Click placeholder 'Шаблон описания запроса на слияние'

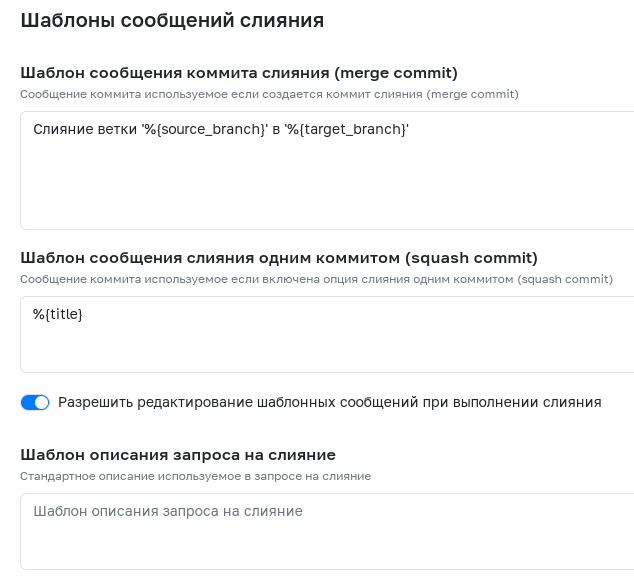[168, 511]
